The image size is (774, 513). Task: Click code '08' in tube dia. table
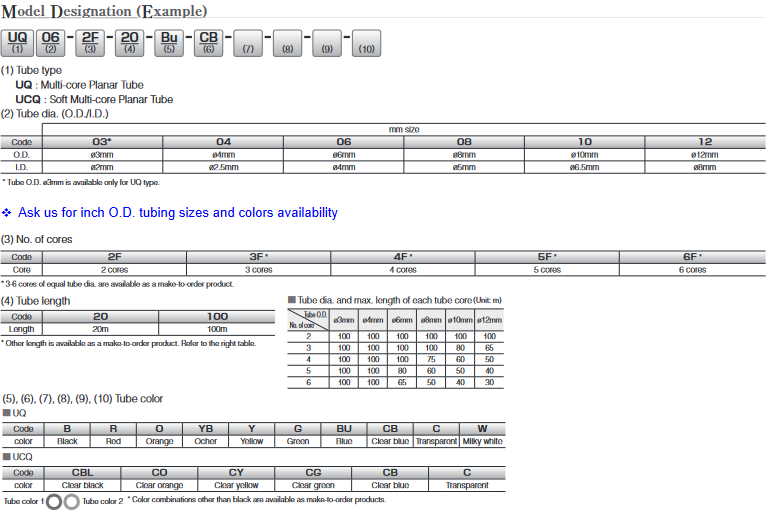pos(464,142)
